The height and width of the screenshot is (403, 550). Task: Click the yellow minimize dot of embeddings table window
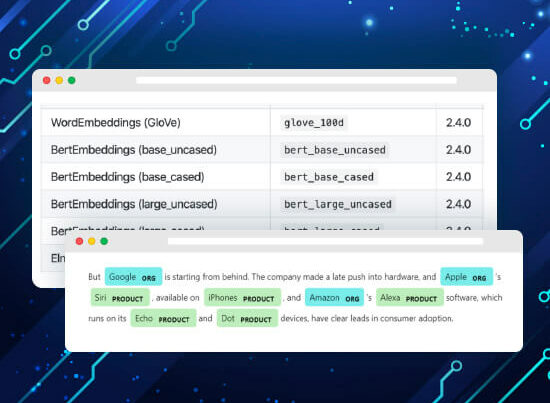pyautogui.click(x=59, y=80)
